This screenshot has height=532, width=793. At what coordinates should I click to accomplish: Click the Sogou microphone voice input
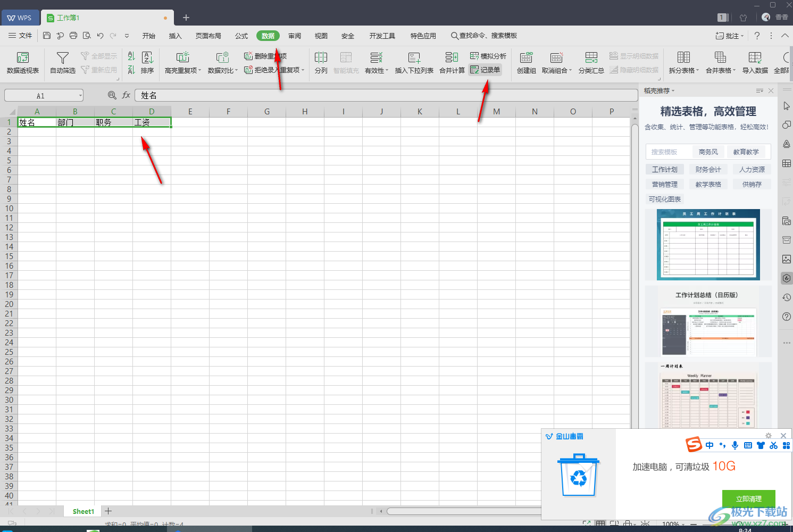(x=735, y=445)
